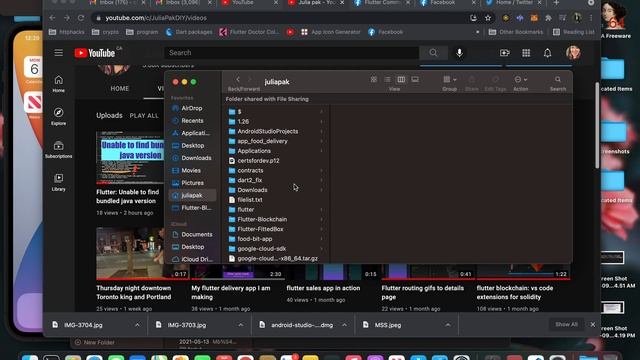Start voice search with the microphone icon
This screenshot has width=640, height=360.
[x=459, y=53]
